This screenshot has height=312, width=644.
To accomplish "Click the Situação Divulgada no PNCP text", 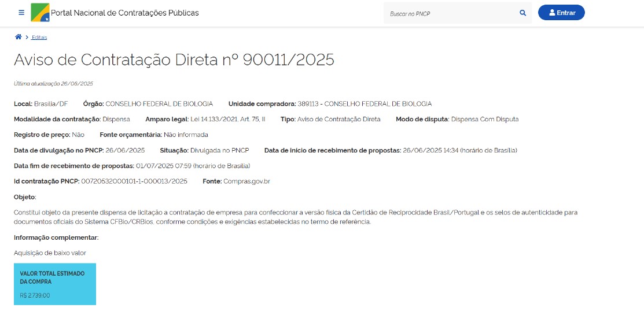I will pos(227,150).
